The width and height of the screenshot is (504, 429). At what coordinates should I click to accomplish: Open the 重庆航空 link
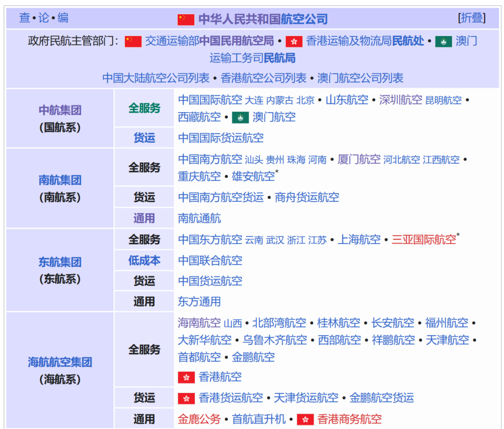200,177
